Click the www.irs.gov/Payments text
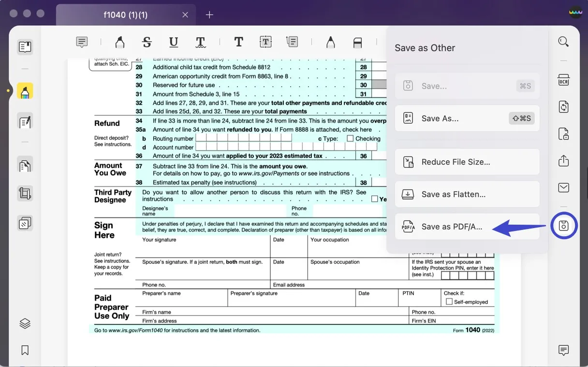 269,173
